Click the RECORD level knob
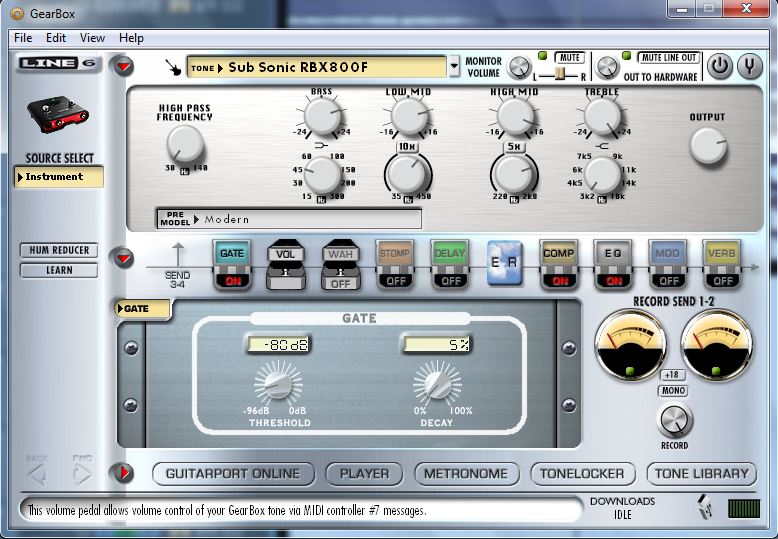This screenshot has width=778, height=539. 674,420
